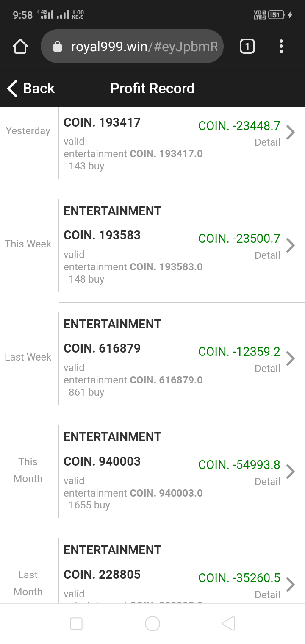Expand This Week record chevron arrow
Screen dimensions: 305x644
(291, 245)
